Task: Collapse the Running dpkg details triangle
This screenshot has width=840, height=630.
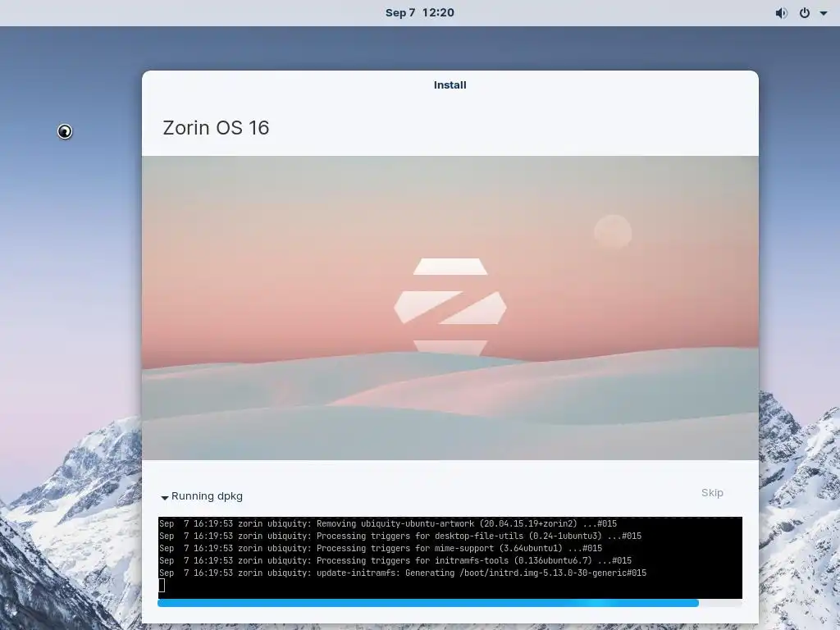Action: (x=164, y=498)
